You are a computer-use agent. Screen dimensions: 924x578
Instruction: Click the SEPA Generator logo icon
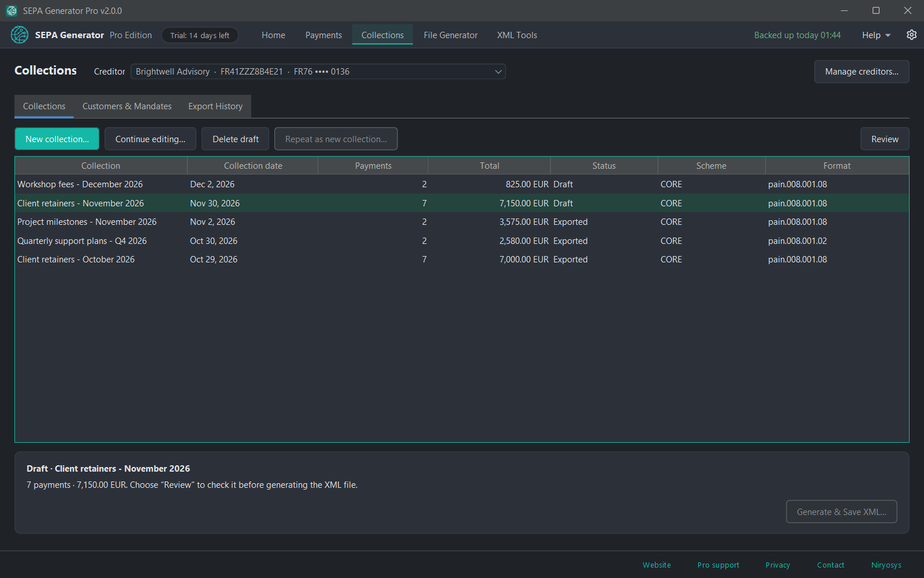(x=20, y=35)
